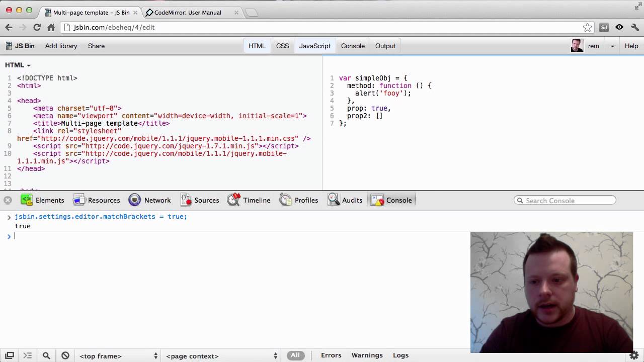Show only Logs in the console
This screenshot has height=362, width=644.
tap(400, 355)
